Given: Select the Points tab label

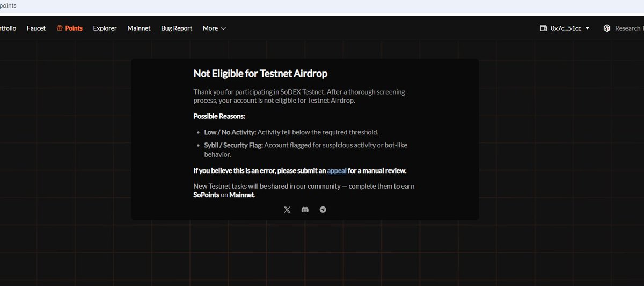Looking at the screenshot, I should point(74,28).
